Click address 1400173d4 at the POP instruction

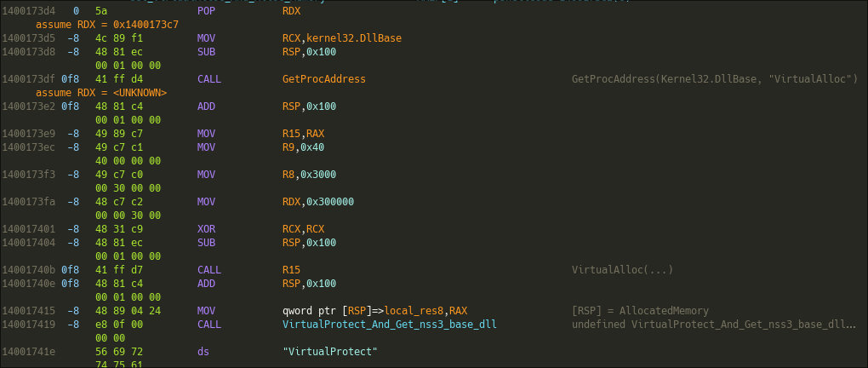[x=23, y=11]
